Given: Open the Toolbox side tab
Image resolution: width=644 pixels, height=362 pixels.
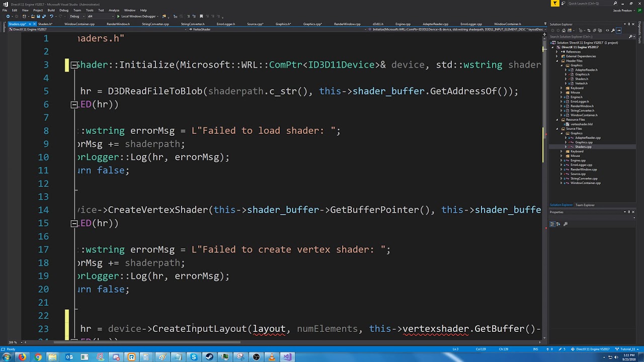Looking at the screenshot, I should [4, 27].
